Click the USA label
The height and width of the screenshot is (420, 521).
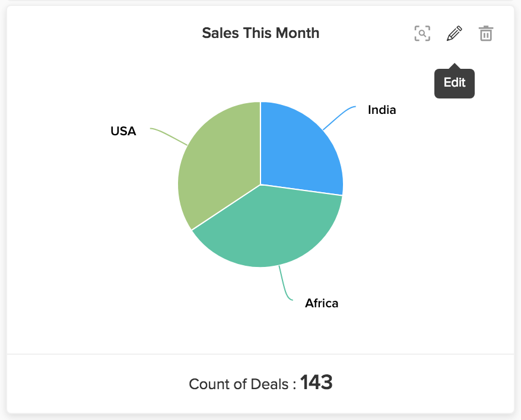(123, 131)
